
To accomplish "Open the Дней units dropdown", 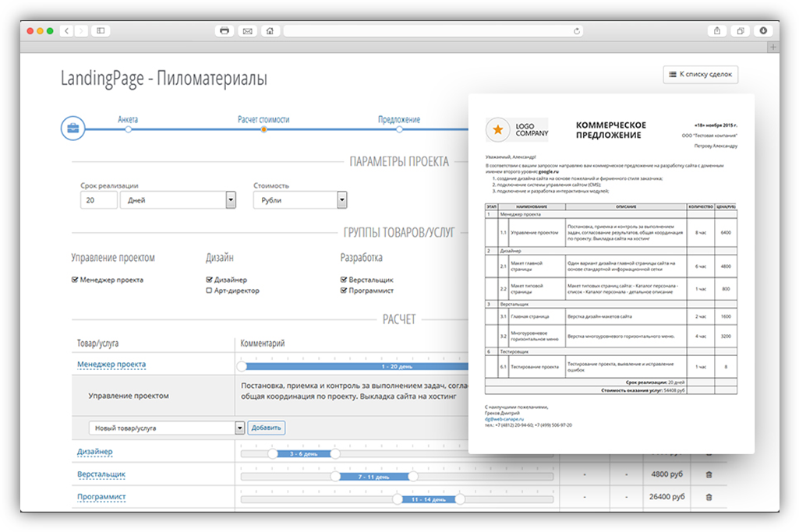I will pyautogui.click(x=230, y=199).
